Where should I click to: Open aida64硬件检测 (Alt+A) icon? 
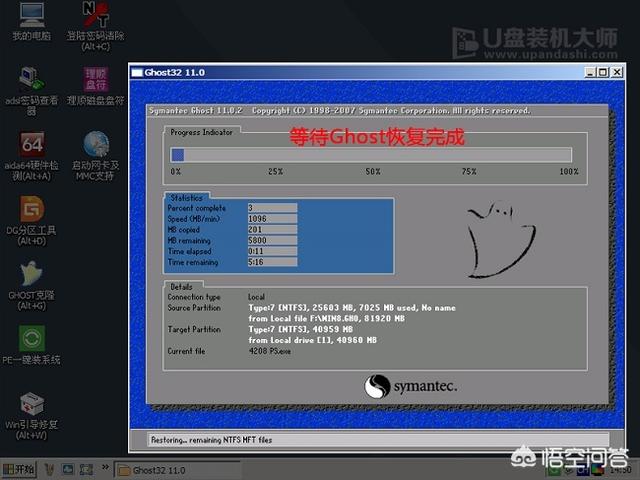tap(31, 156)
